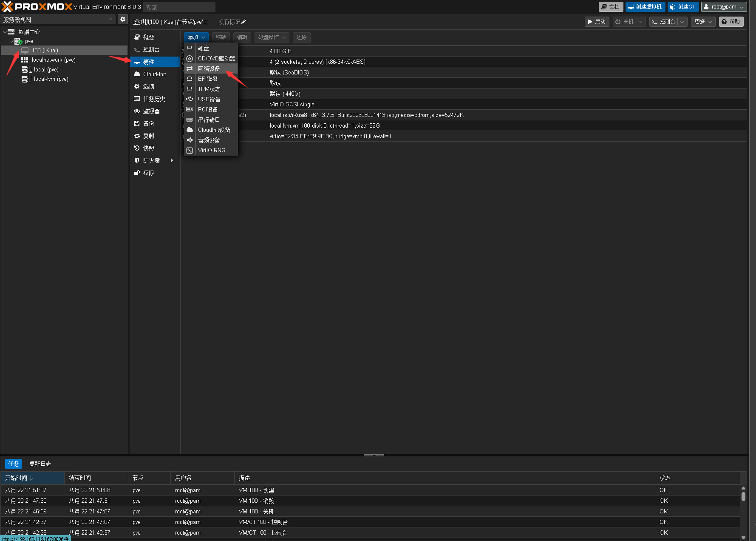Switch to the 集群日志 tab
Image resolution: width=756 pixels, height=541 pixels.
[40, 464]
